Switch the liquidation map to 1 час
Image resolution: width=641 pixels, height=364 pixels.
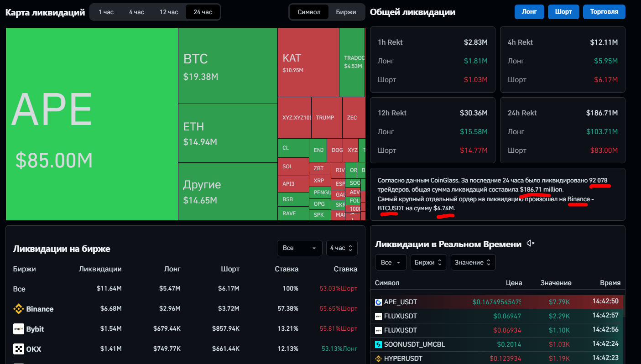106,12
